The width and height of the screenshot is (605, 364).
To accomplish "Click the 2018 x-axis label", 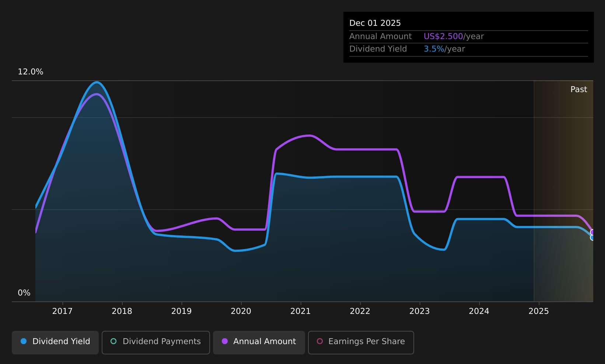I will (122, 311).
